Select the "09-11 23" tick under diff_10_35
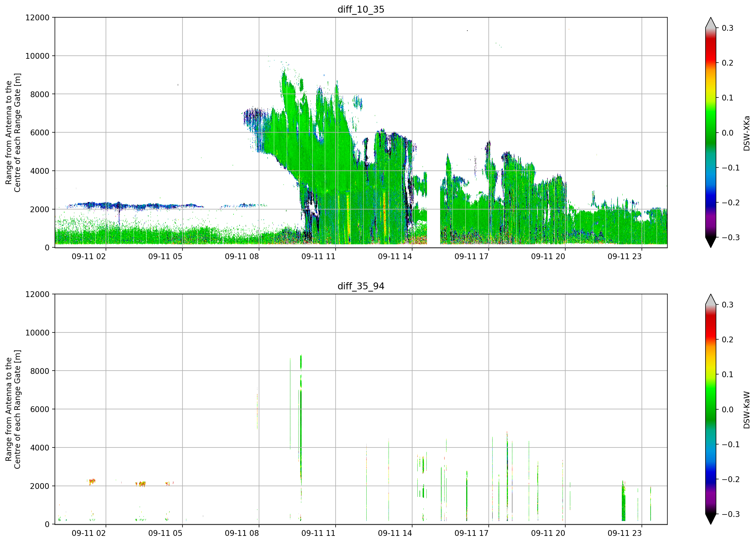The height and width of the screenshot is (543, 756). 625,256
